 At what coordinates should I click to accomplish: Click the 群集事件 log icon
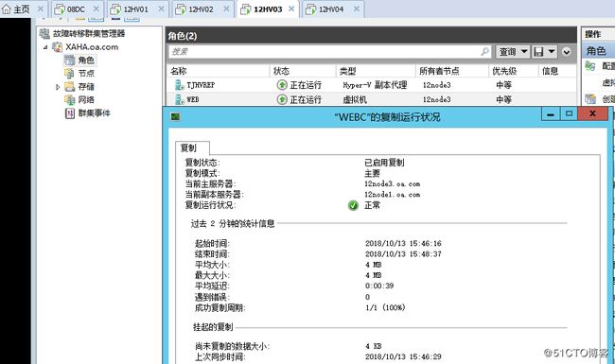tap(70, 113)
